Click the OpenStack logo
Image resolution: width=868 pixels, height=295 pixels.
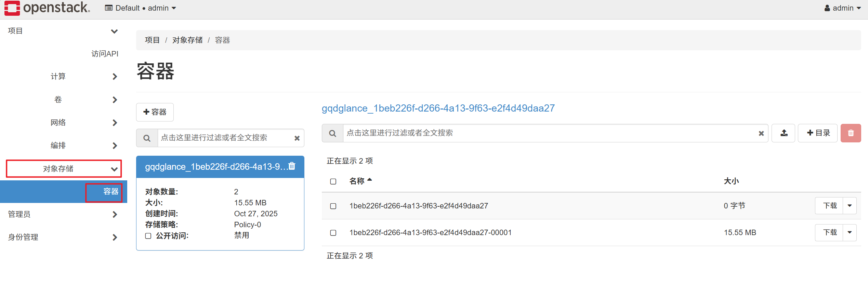point(47,8)
